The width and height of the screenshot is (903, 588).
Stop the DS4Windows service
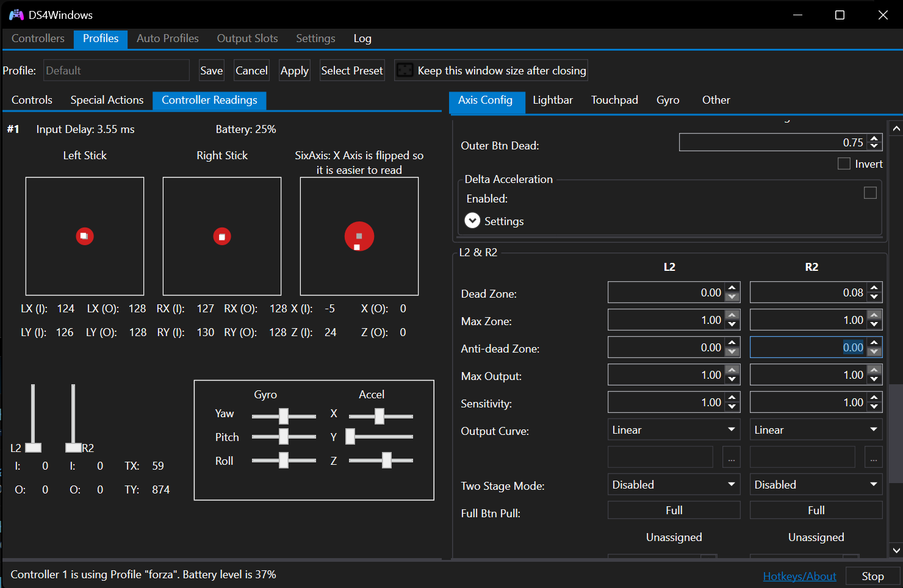point(872,576)
